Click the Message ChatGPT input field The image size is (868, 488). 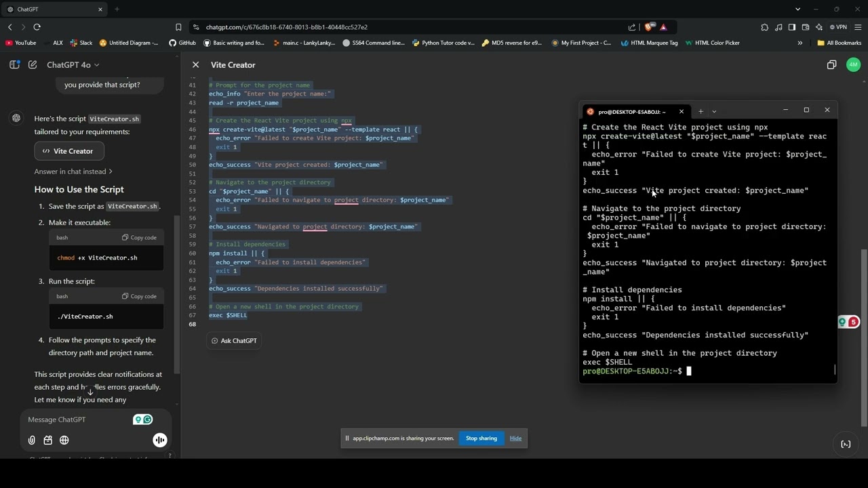78,420
